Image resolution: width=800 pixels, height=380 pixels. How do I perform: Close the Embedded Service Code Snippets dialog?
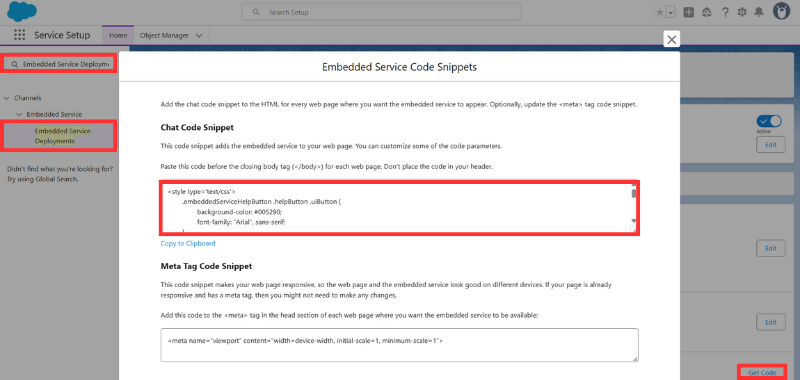click(671, 39)
